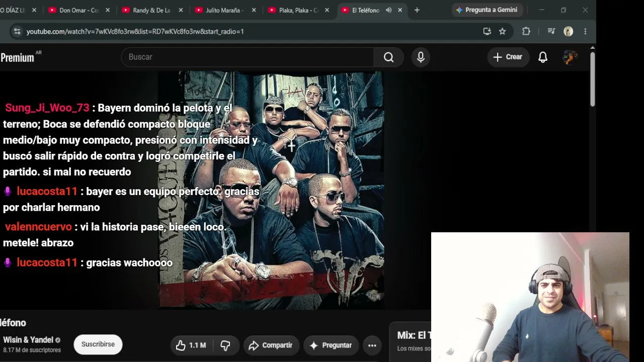Mute the El Teléfono tab audio icon
This screenshot has height=362, width=644.
click(388, 10)
